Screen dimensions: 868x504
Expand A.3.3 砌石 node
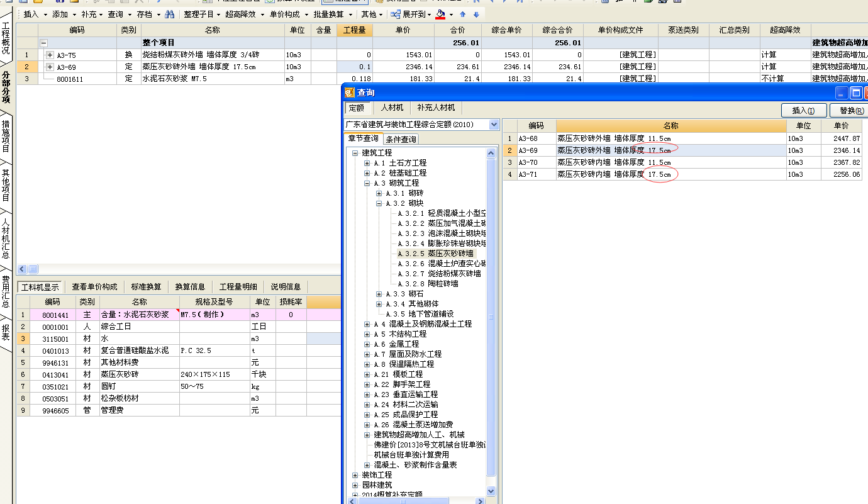coord(379,294)
